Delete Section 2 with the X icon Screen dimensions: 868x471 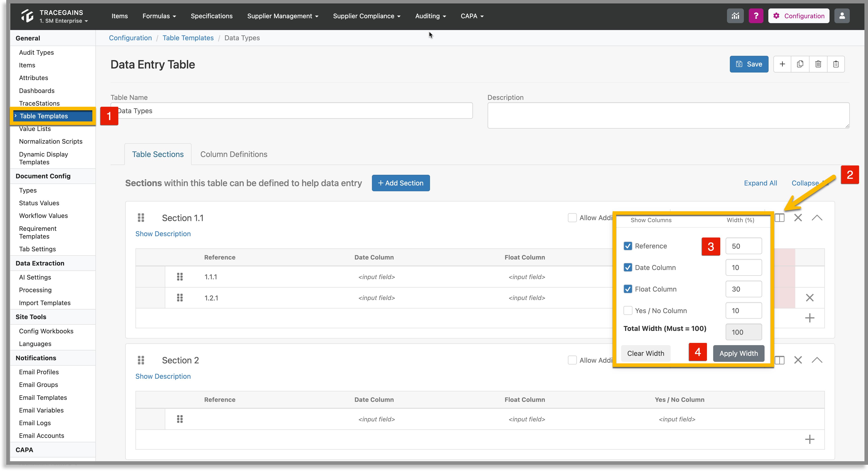tap(798, 360)
